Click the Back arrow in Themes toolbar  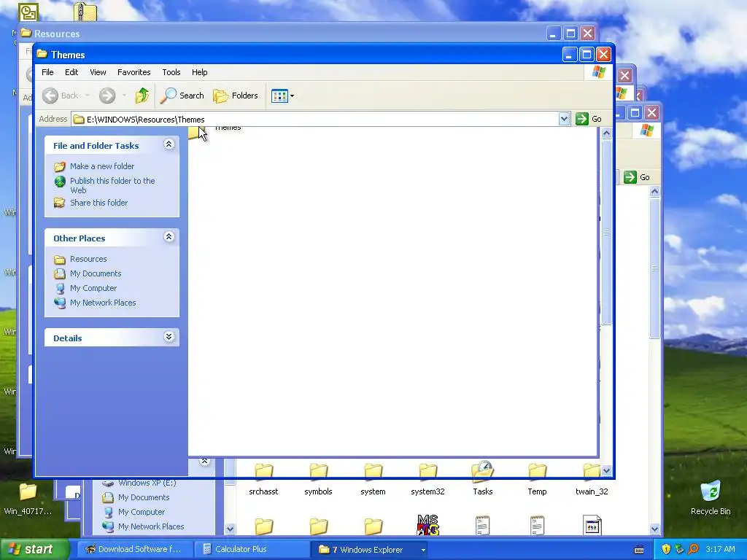pos(50,96)
